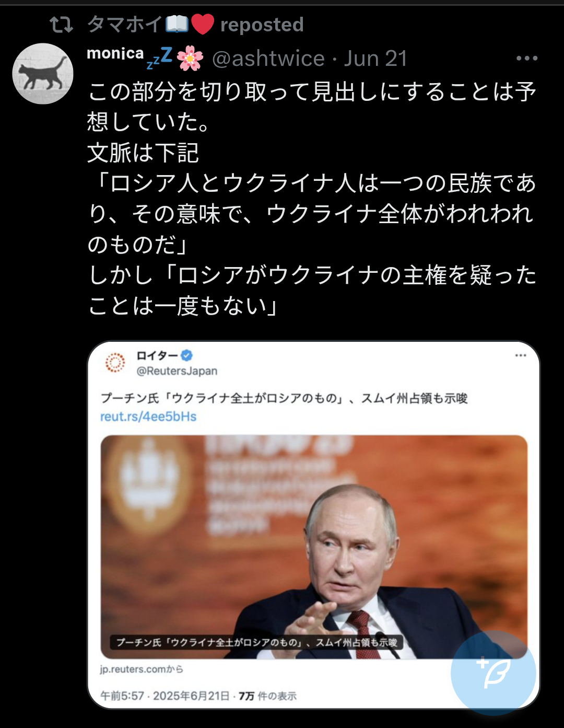Tap the quoted tweet headline text
Viewport: 564px width, 728px height.
pyautogui.click(x=284, y=398)
